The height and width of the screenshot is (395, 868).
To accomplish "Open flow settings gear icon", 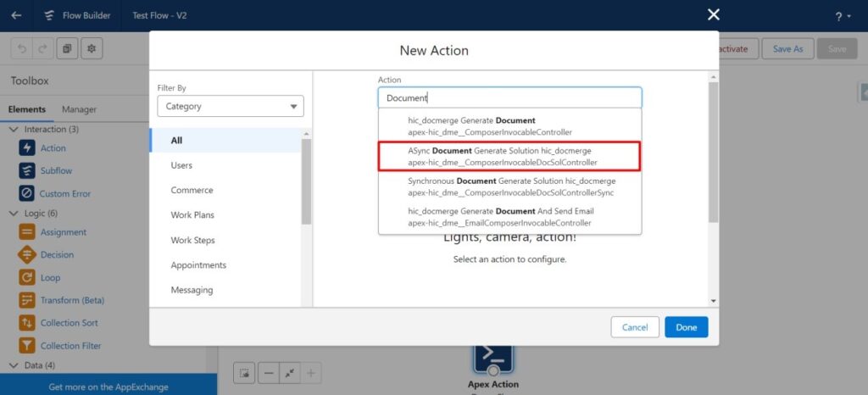I will 92,48.
